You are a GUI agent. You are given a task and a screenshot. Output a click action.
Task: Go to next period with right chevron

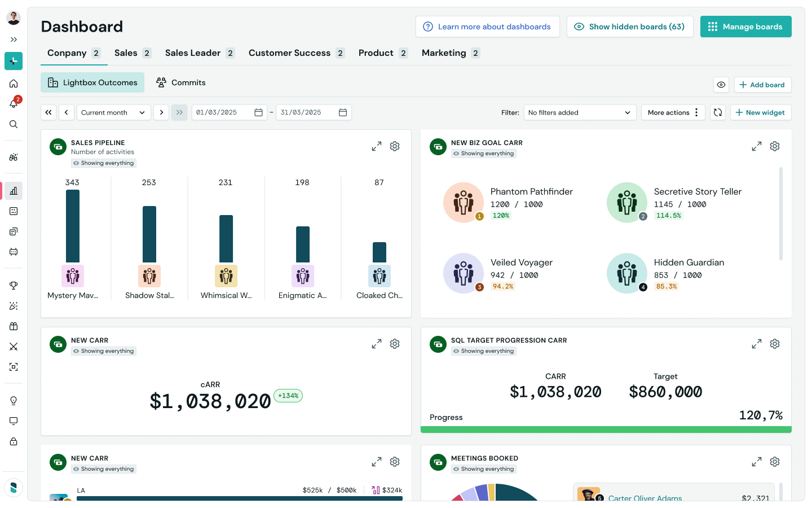pyautogui.click(x=161, y=112)
